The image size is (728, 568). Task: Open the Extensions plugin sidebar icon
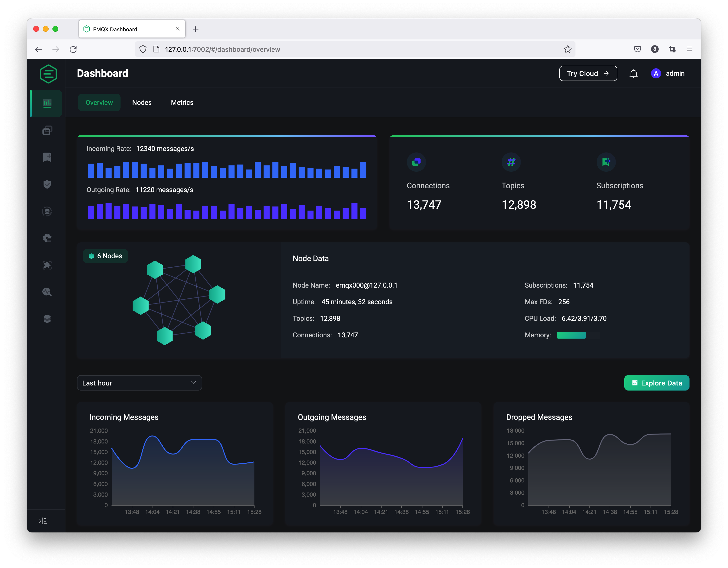coord(47,265)
